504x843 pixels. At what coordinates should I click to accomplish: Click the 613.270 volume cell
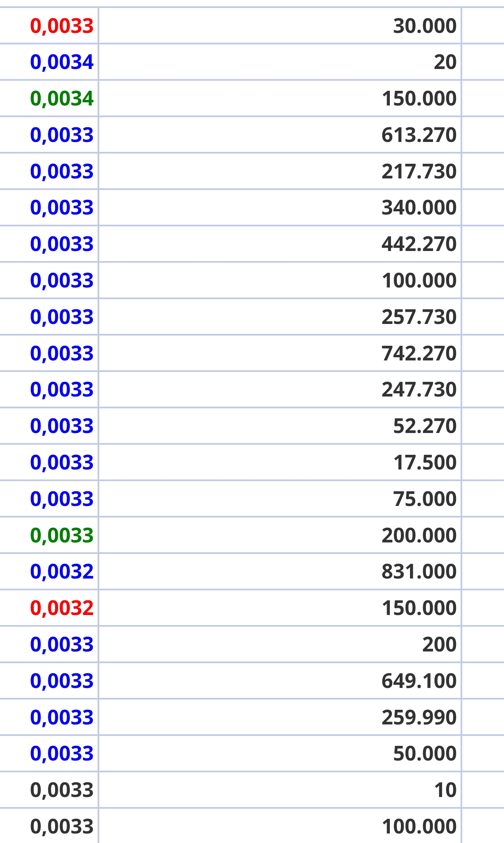[280, 135]
